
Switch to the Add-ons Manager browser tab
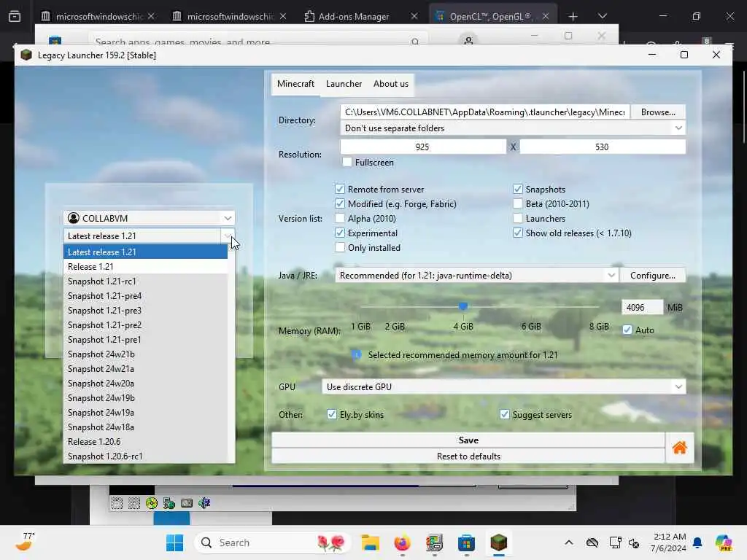(354, 17)
